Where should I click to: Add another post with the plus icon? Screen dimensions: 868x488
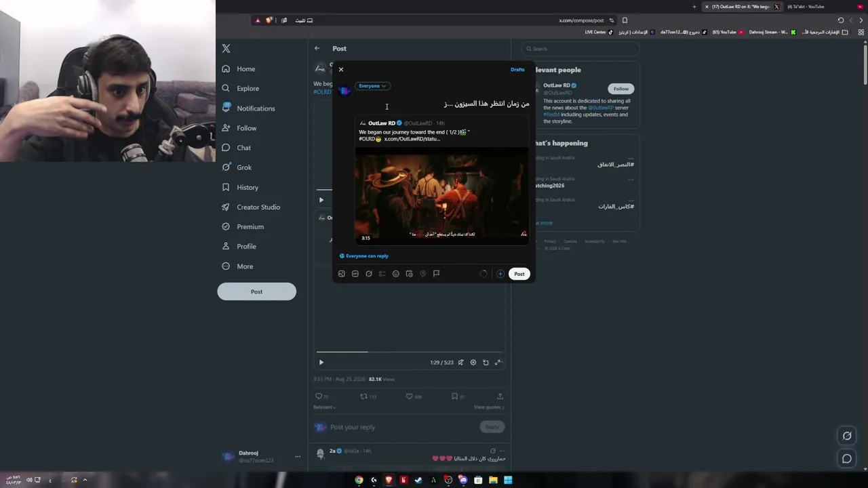pyautogui.click(x=500, y=274)
